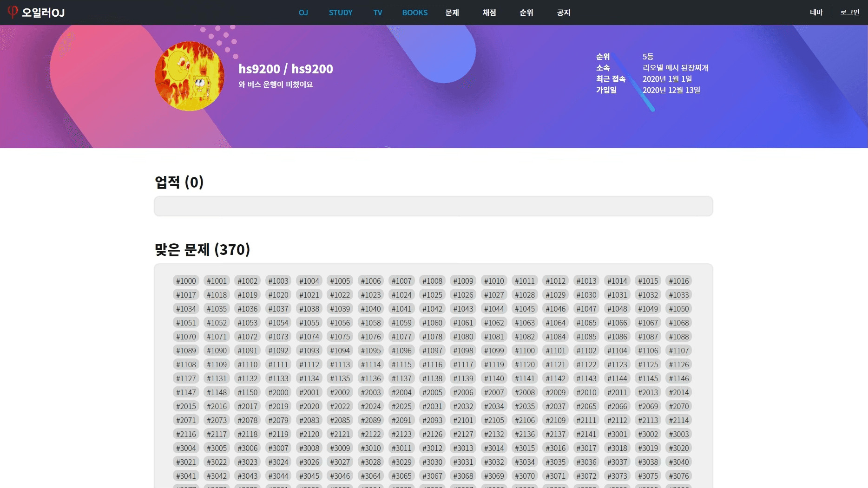Go to the STUDY section
This screenshot has width=868, height=488.
click(x=341, y=13)
